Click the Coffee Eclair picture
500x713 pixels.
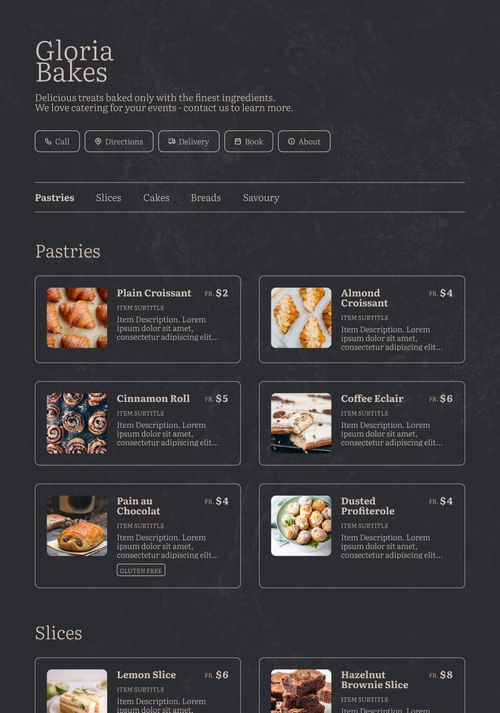point(301,423)
